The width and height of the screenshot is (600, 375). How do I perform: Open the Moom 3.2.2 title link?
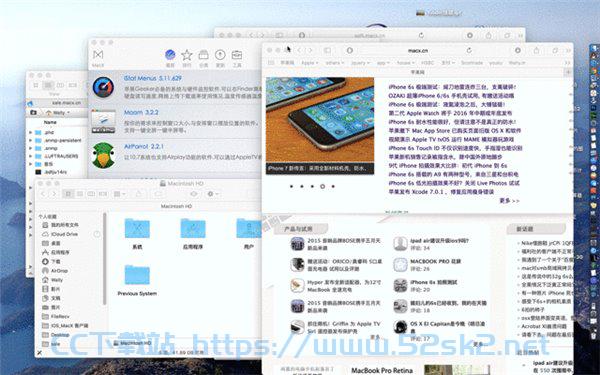coord(141,112)
